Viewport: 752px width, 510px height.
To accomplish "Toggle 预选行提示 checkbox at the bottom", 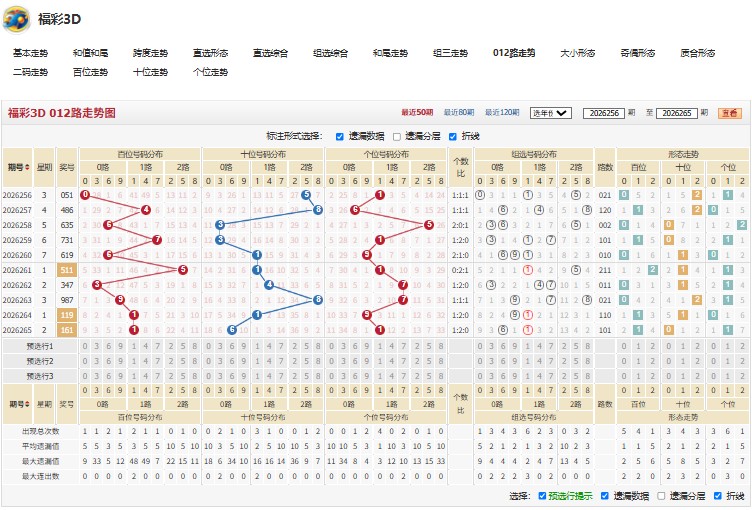I will click(x=542, y=496).
